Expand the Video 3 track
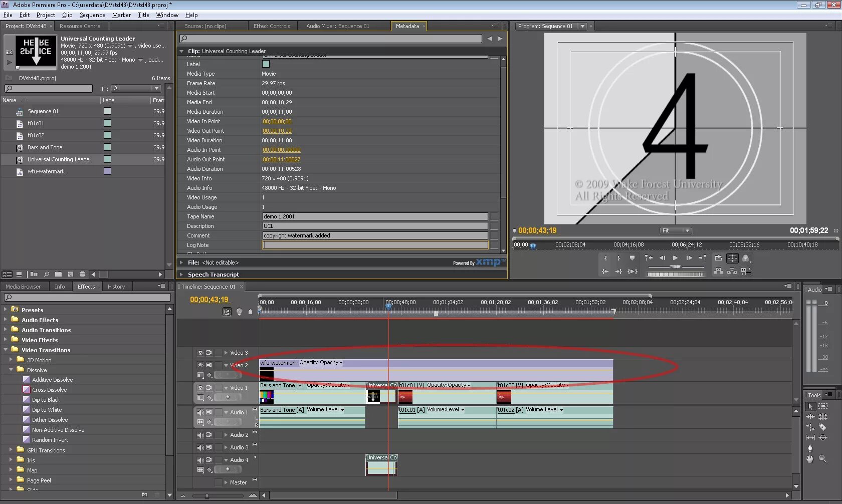The width and height of the screenshot is (842, 504). 226,353
